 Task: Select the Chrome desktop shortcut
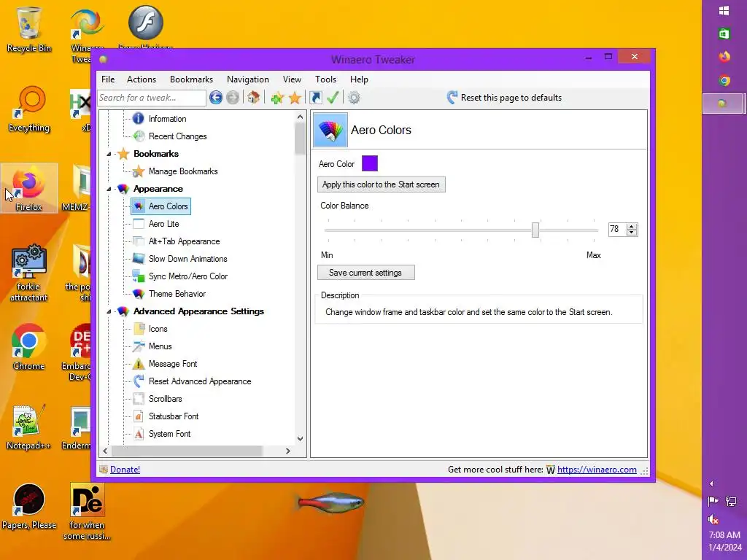[28, 348]
